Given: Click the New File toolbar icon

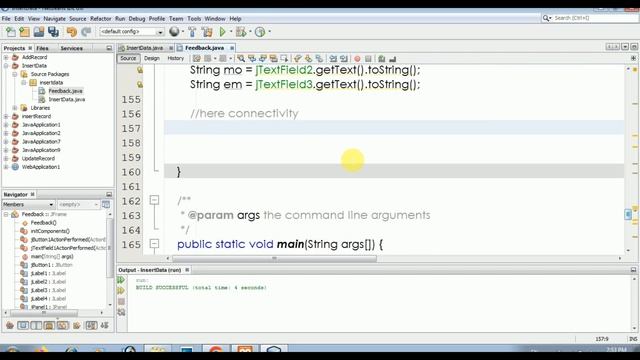Looking at the screenshot, I should coord(11,32).
